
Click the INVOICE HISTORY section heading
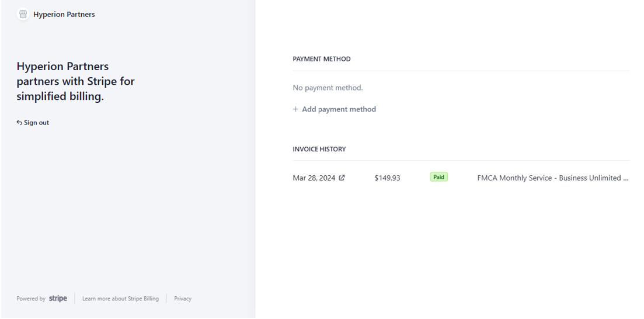319,149
